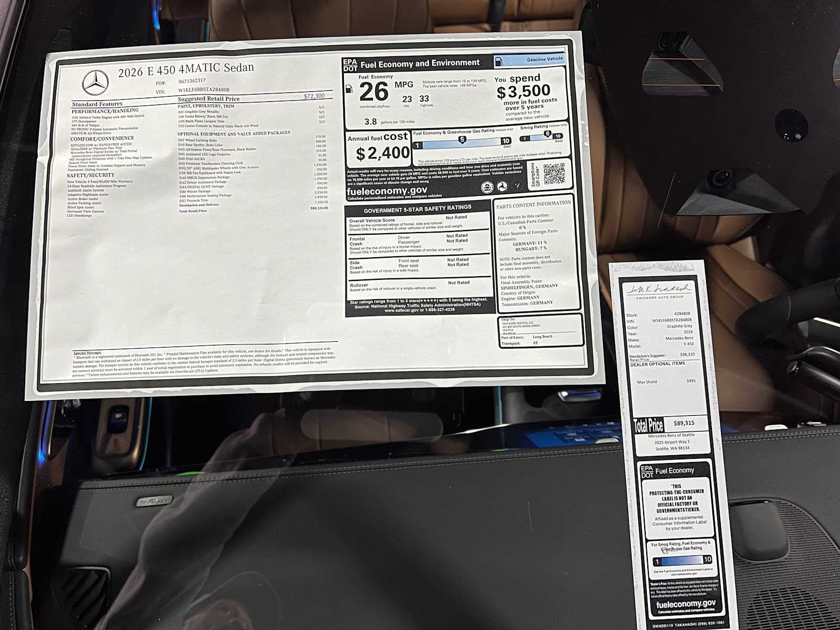Image resolution: width=840 pixels, height=630 pixels.
Task: Click the $72,300 suggested retail price
Action: click(314, 96)
